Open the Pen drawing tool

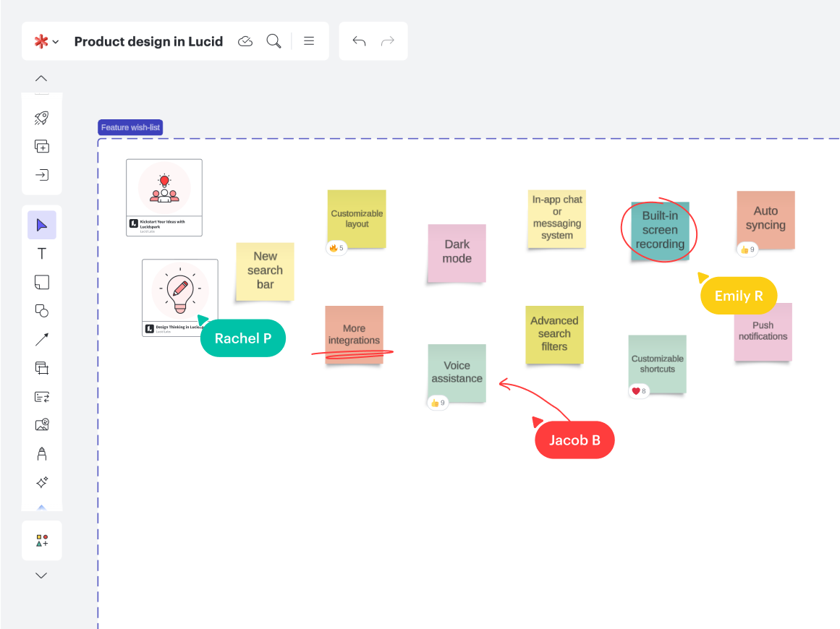42,453
